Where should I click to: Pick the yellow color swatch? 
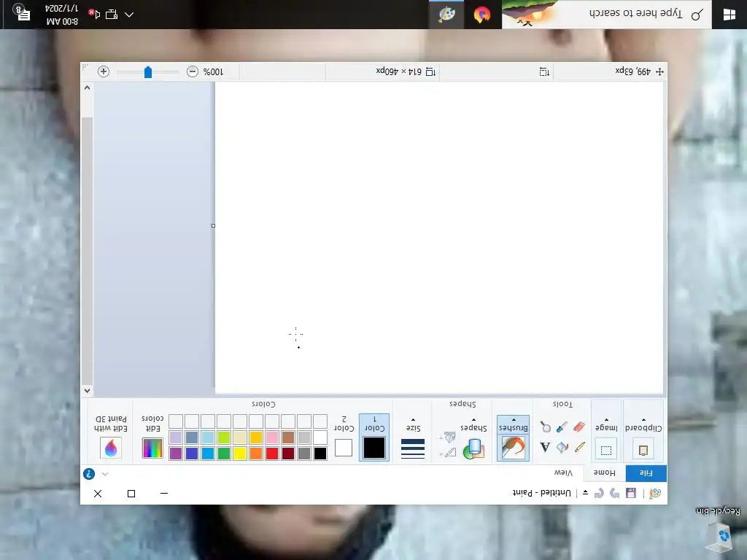[239, 453]
